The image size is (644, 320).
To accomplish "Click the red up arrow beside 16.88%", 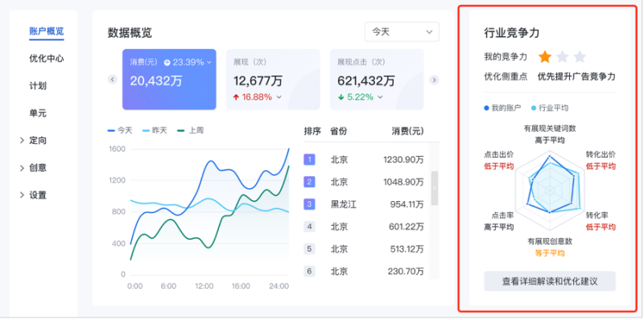I will (236, 97).
